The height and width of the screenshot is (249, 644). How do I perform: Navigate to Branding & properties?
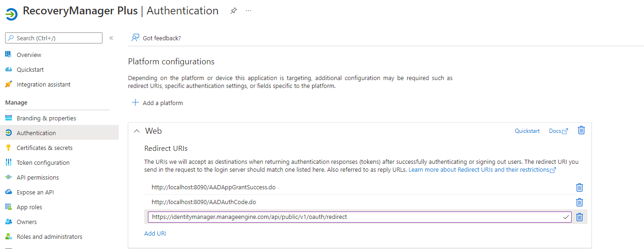46,118
